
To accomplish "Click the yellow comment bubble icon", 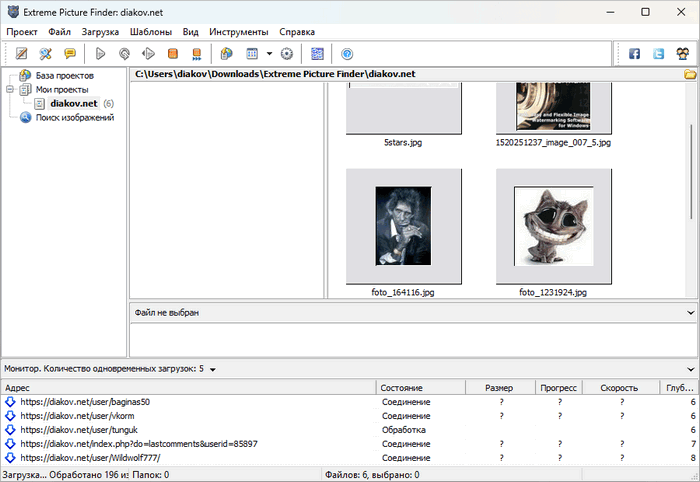I will (70, 54).
